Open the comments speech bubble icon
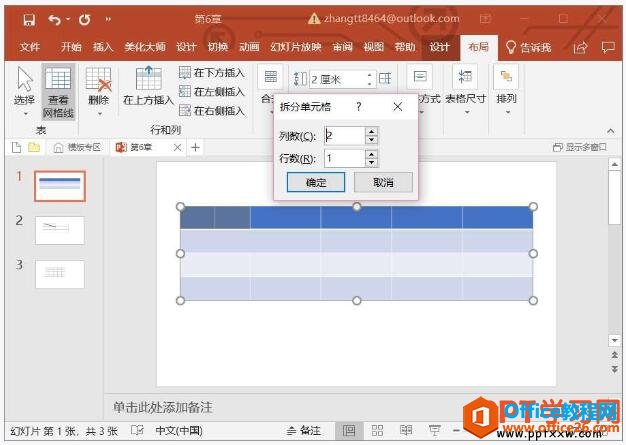 (608, 47)
